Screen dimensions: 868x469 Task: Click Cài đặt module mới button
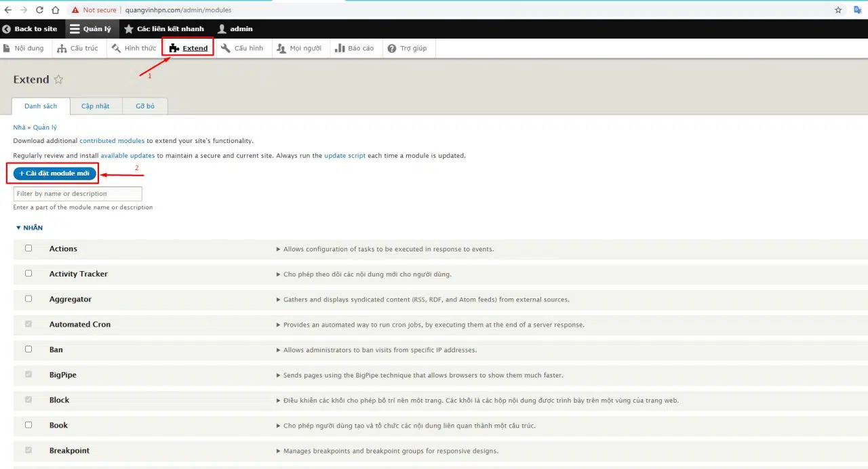coord(54,174)
